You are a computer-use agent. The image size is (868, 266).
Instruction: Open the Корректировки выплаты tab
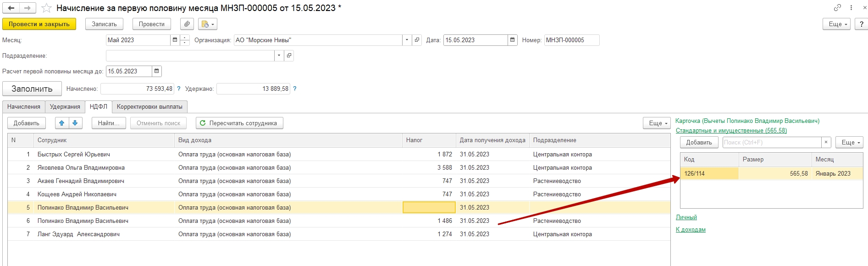(x=149, y=106)
